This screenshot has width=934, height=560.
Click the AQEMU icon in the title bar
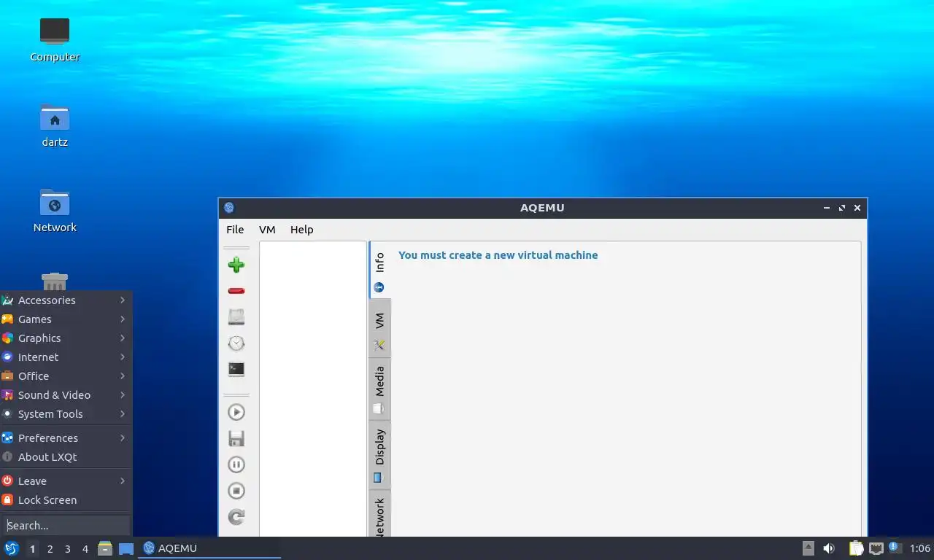click(229, 208)
